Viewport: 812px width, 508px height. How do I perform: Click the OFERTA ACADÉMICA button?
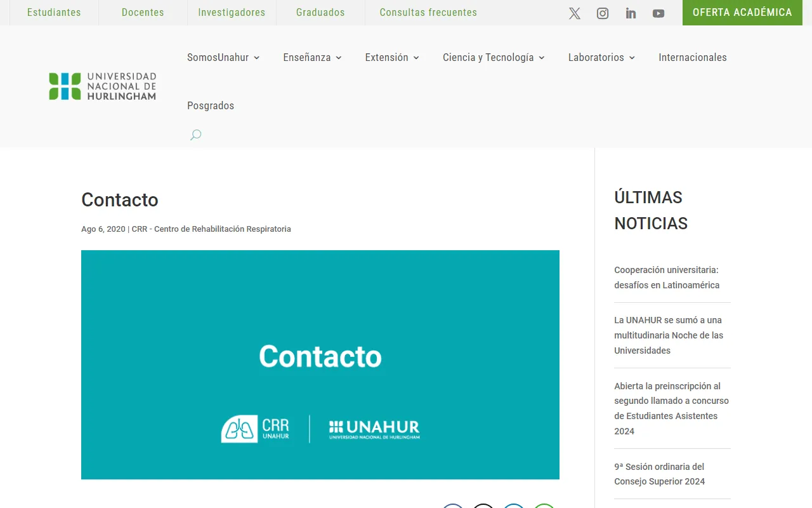pos(742,13)
